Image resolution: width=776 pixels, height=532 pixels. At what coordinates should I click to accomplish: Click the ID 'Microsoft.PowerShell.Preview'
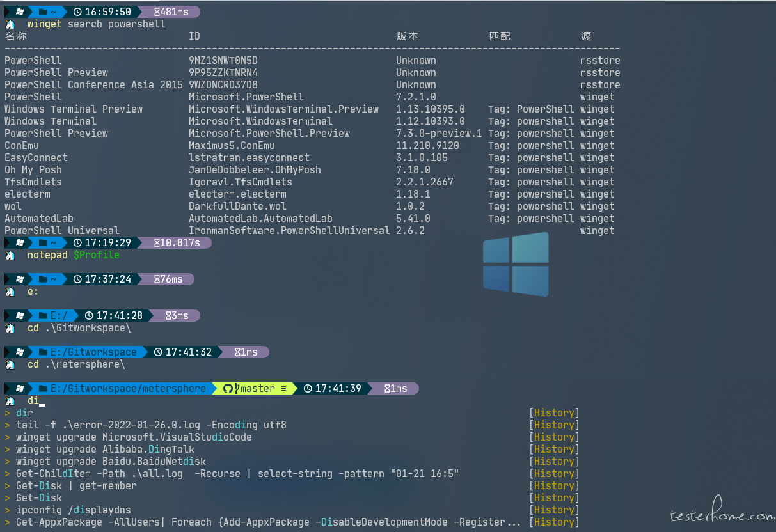269,134
